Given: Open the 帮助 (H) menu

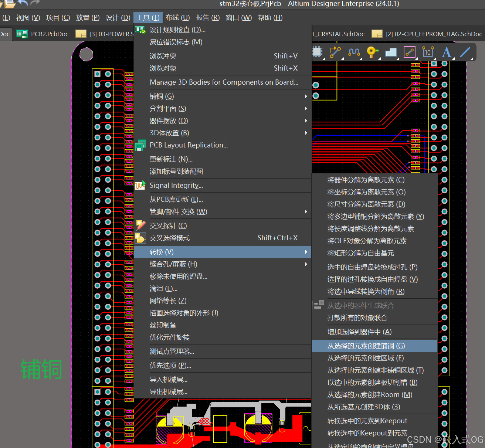Looking at the screenshot, I should pos(270,18).
